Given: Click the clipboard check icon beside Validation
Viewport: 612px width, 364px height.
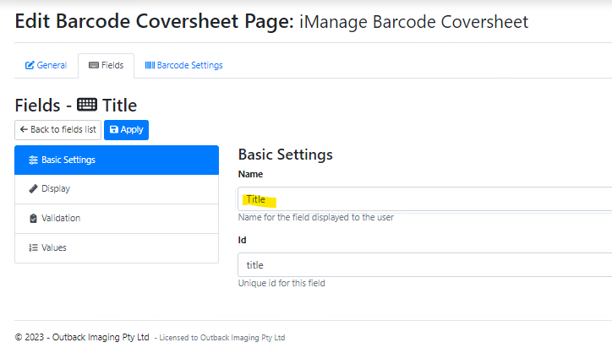Looking at the screenshot, I should pyautogui.click(x=33, y=219).
